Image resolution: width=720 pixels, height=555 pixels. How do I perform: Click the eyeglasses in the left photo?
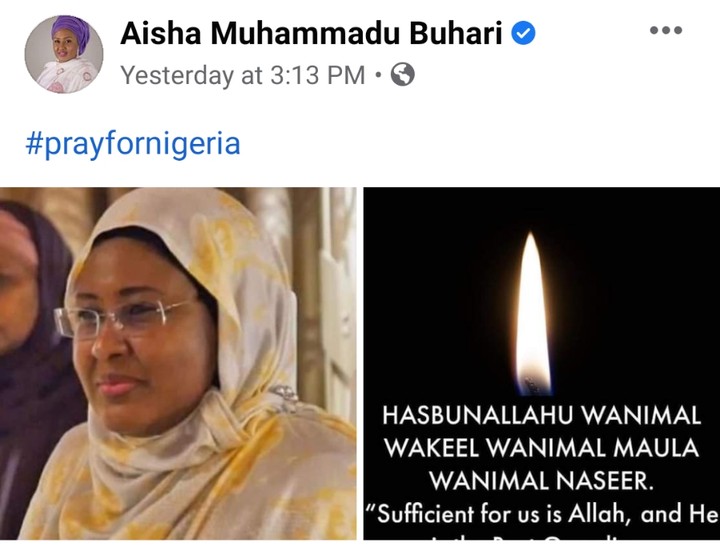pyautogui.click(x=122, y=317)
